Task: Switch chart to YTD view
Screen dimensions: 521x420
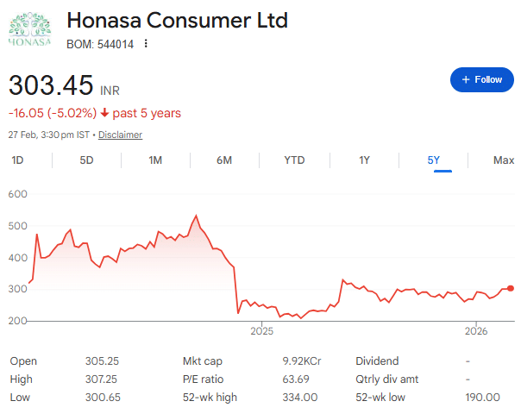Action: tap(294, 160)
